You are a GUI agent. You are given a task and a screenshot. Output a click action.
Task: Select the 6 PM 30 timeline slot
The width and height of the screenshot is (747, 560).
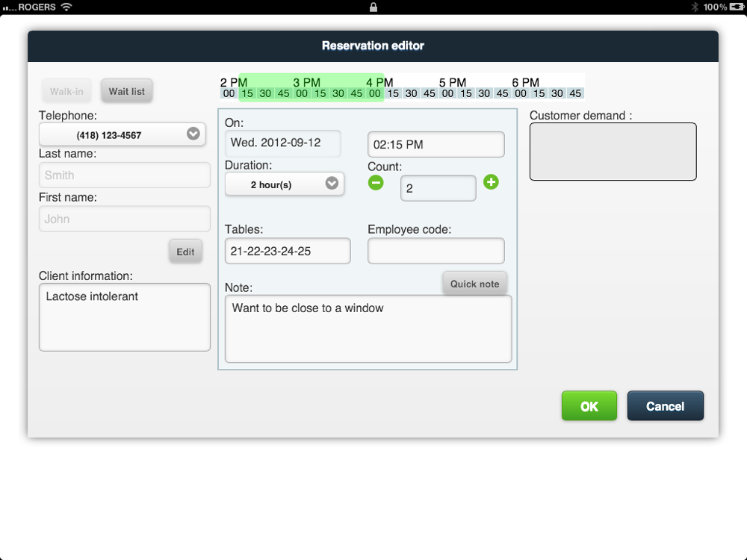click(x=557, y=93)
